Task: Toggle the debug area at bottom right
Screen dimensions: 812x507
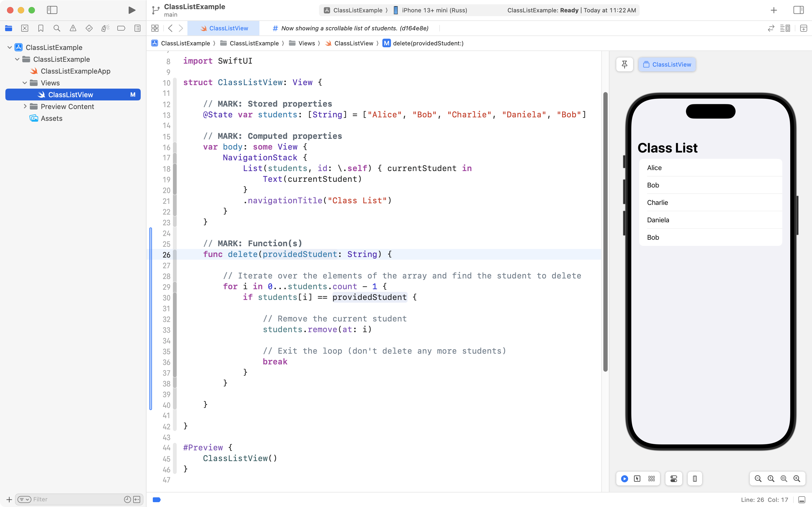Action: [x=802, y=500]
